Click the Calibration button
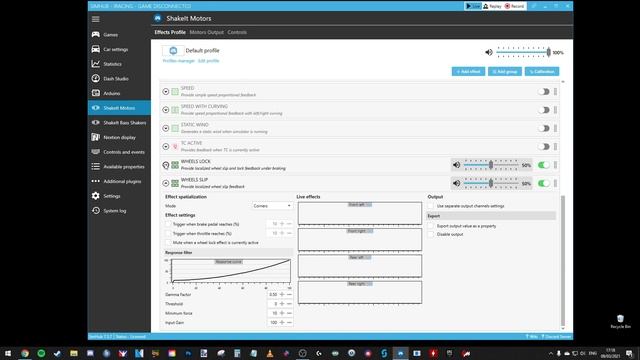Viewport: 640px width, 360px height. [542, 71]
